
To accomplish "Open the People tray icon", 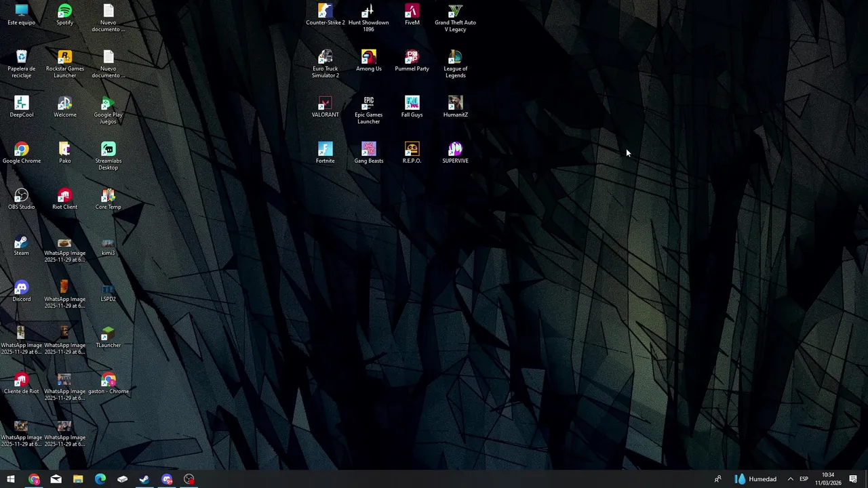I will (x=717, y=479).
